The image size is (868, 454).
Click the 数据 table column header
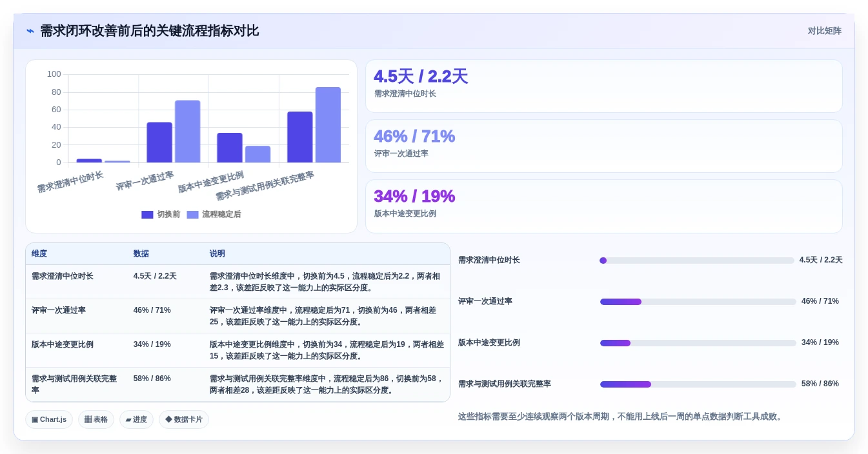coord(141,254)
